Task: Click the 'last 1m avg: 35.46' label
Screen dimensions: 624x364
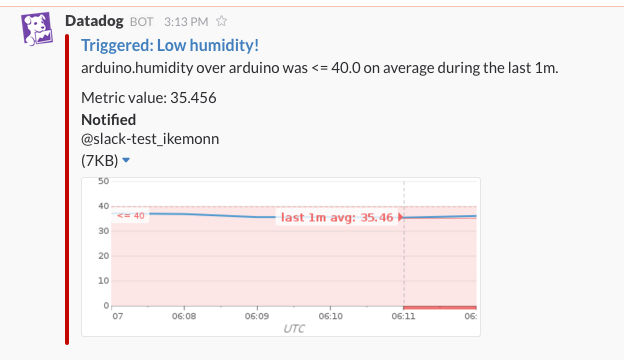Action: pyautogui.click(x=337, y=218)
